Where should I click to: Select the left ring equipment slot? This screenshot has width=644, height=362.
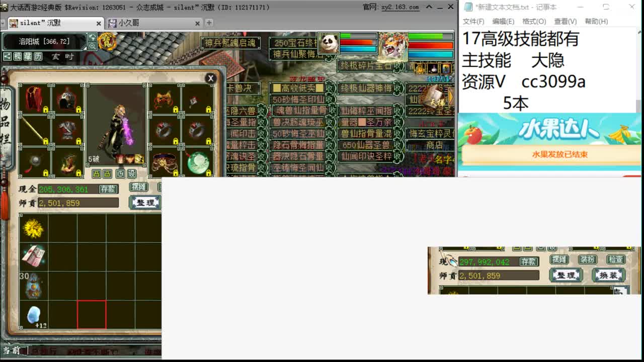[x=164, y=131]
